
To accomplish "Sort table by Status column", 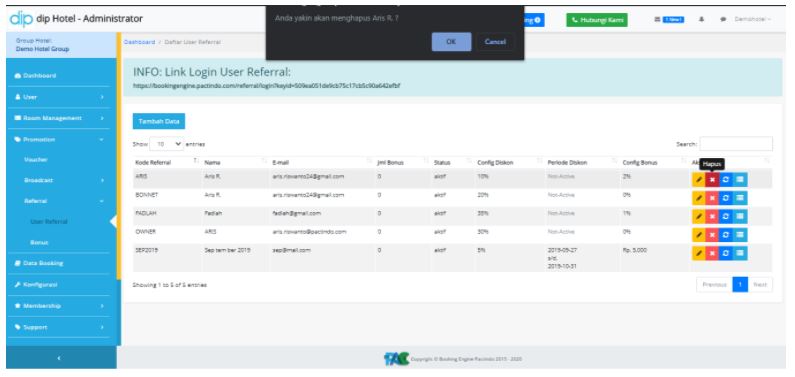I will point(453,162).
